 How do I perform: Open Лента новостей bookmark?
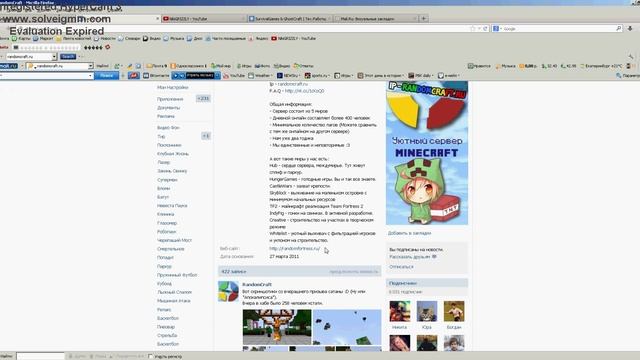(74, 38)
